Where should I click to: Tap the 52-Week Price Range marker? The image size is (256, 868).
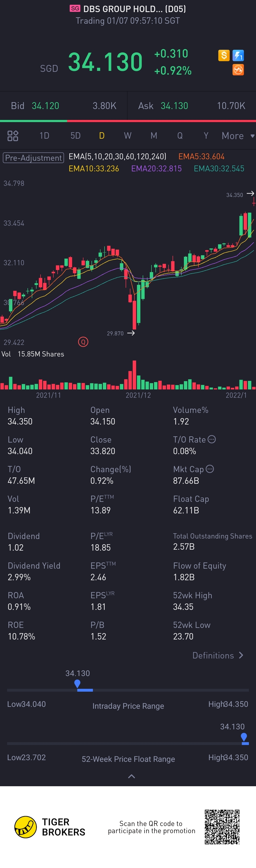(x=244, y=737)
